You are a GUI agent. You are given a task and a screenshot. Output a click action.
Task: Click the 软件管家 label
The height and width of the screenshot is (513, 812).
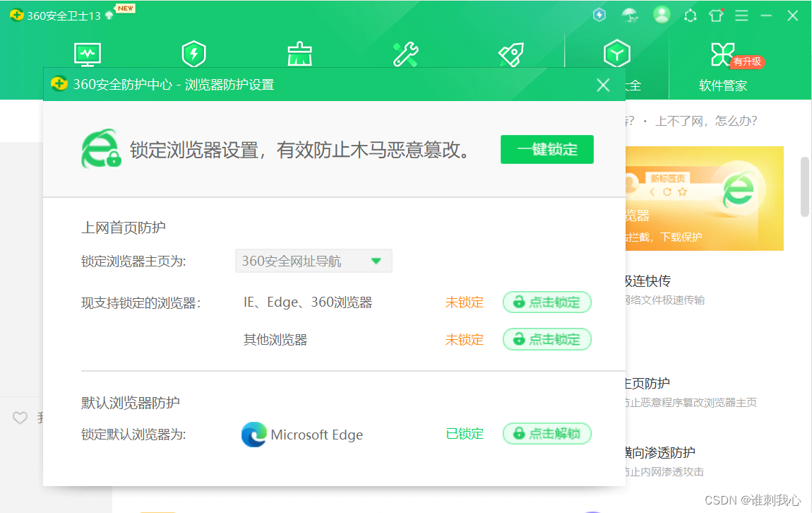point(723,85)
